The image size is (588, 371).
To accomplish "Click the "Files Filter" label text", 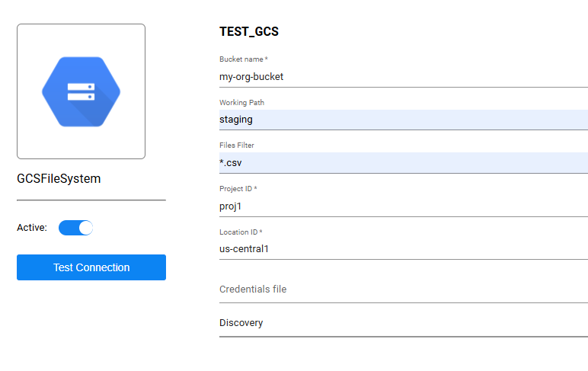I will [x=237, y=146].
